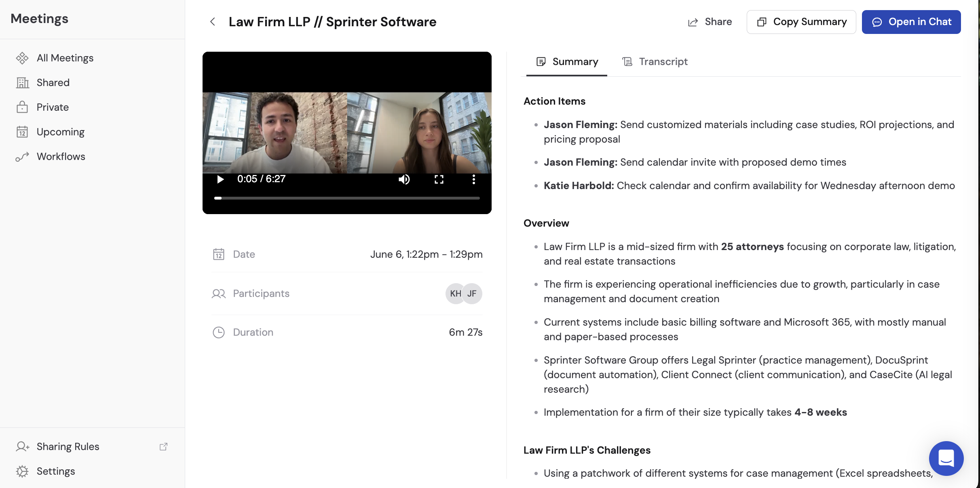Open Private meetings in sidebar
This screenshot has width=980, height=488.
(53, 107)
